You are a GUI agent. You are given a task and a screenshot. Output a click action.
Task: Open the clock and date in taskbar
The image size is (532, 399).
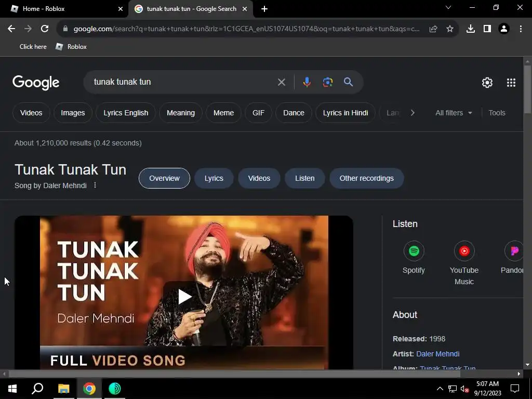click(x=487, y=389)
